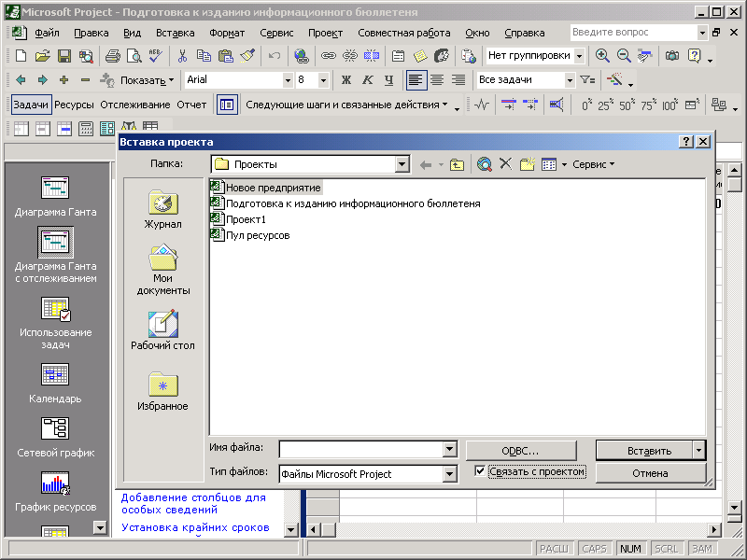Open the Файл menu
Screen dimensions: 747x560
coord(47,33)
